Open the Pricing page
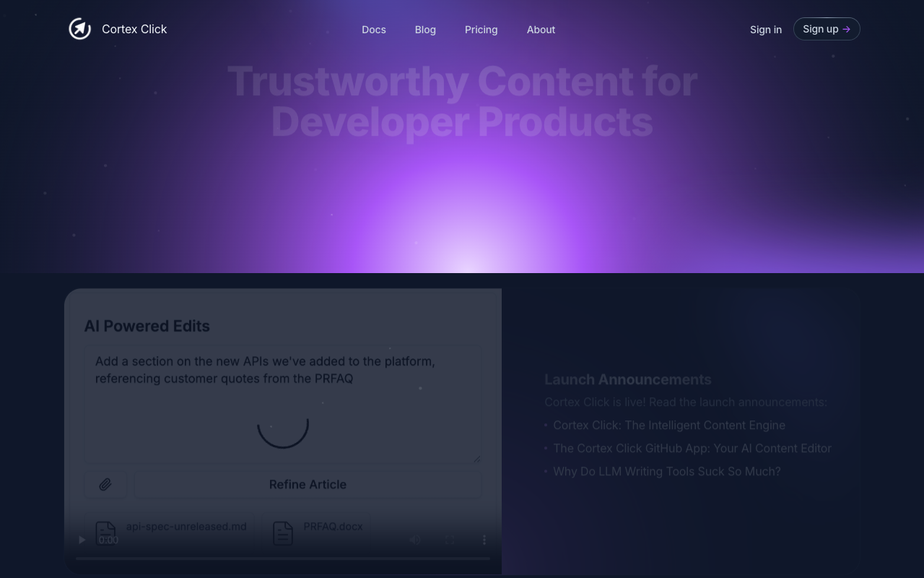Image resolution: width=924 pixels, height=578 pixels. pyautogui.click(x=481, y=30)
